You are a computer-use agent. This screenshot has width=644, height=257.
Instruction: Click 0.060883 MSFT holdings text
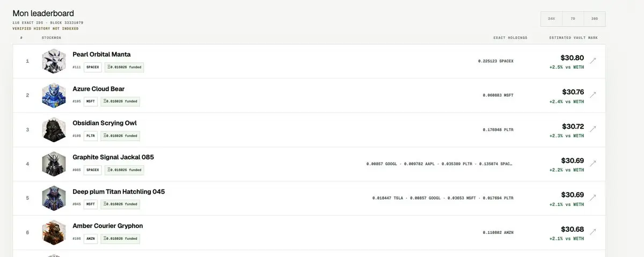click(x=498, y=95)
